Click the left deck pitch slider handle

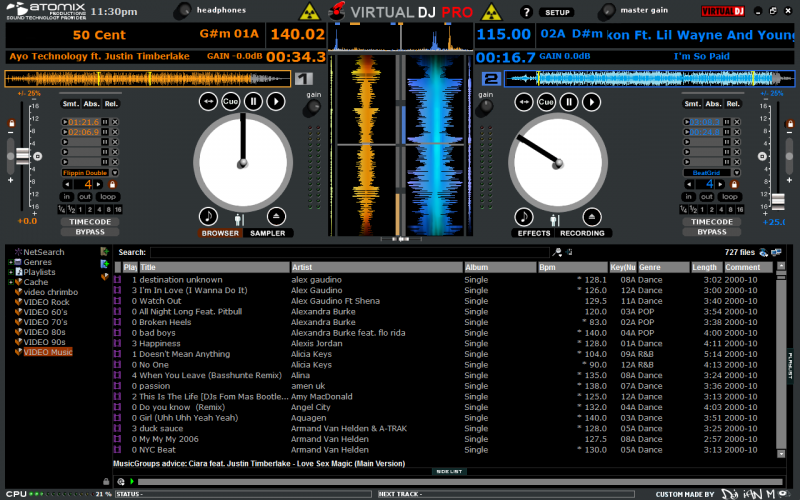pos(22,156)
